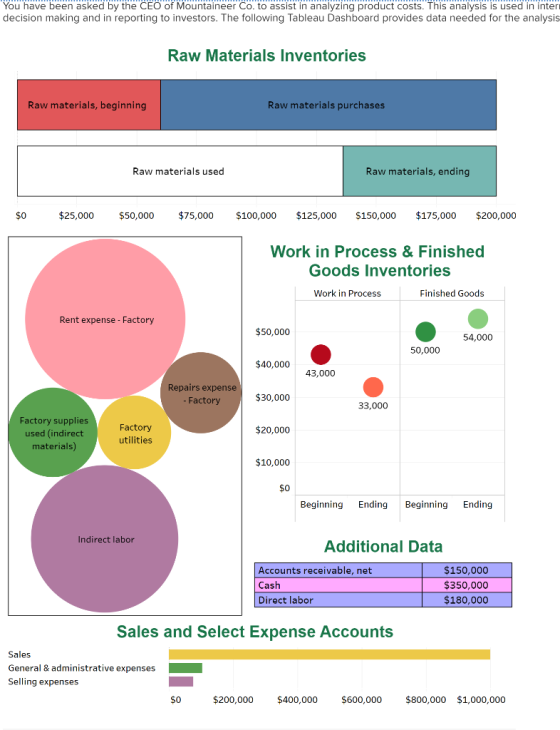The height and width of the screenshot is (730, 560).
Task: Click the Raw Materials Inventories title
Action: pos(267,55)
